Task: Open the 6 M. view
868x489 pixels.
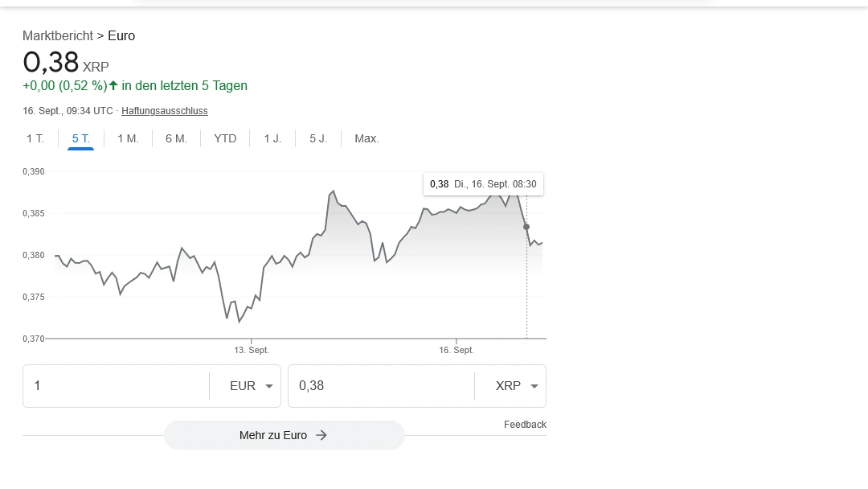Action: (x=176, y=138)
